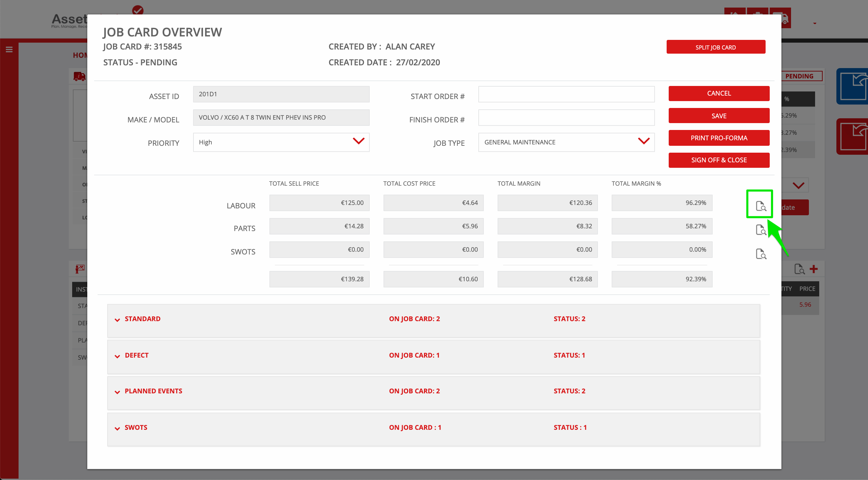Click the CANCEL button
The width and height of the screenshot is (868, 480).
pyautogui.click(x=719, y=93)
